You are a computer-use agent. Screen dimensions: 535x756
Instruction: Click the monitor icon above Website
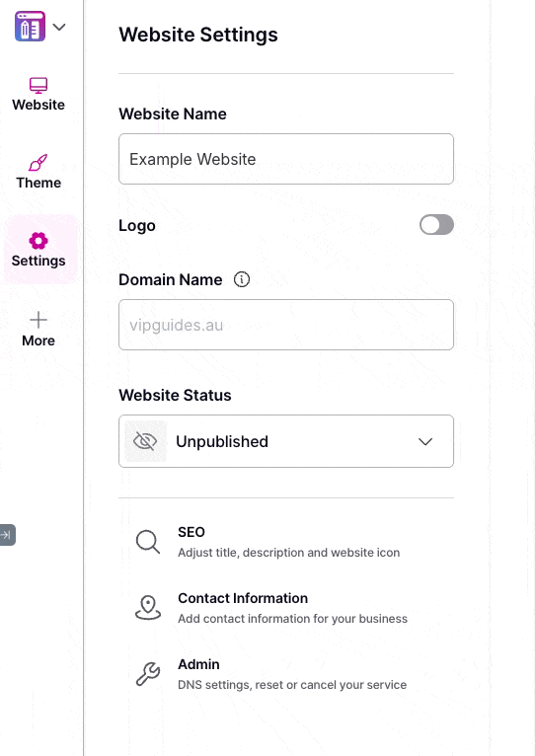tap(38, 85)
